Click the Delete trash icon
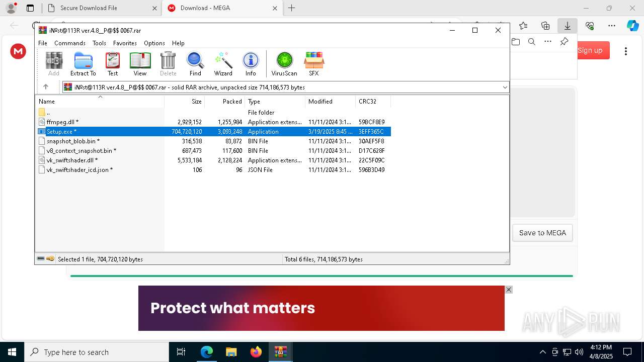Viewport: 644px width, 362px height. click(x=168, y=64)
